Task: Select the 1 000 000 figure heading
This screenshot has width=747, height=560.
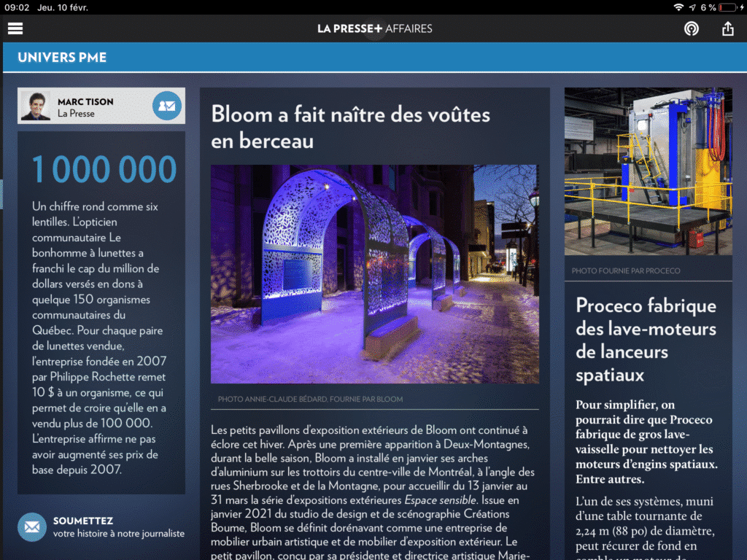Action: (104, 170)
